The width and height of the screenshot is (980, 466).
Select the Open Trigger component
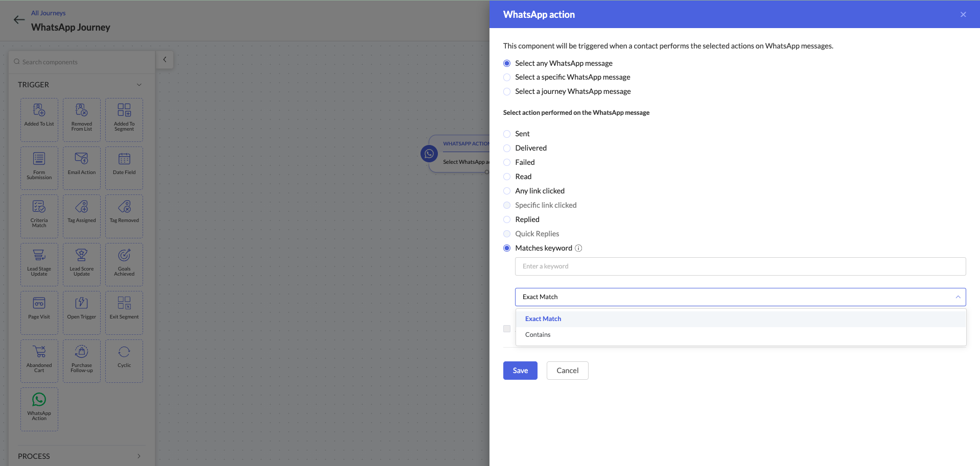82,313
